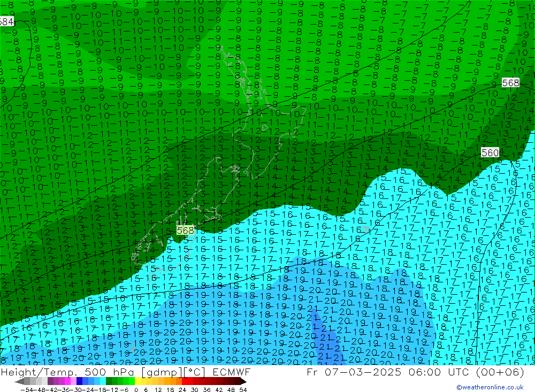This screenshot has width=535, height=392.
Task: Click the (00+06) forecast hour text
Action: (500, 372)
